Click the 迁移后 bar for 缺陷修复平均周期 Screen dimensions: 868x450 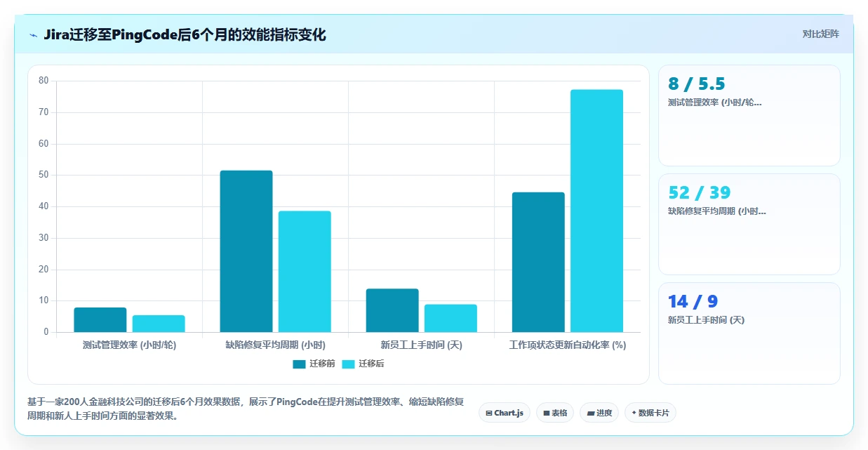pos(305,272)
